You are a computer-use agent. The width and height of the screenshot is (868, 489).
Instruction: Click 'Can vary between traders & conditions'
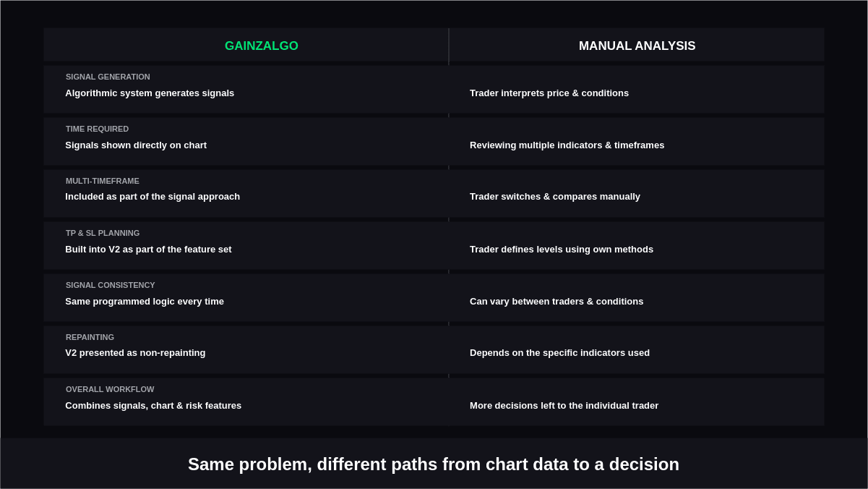(x=557, y=302)
